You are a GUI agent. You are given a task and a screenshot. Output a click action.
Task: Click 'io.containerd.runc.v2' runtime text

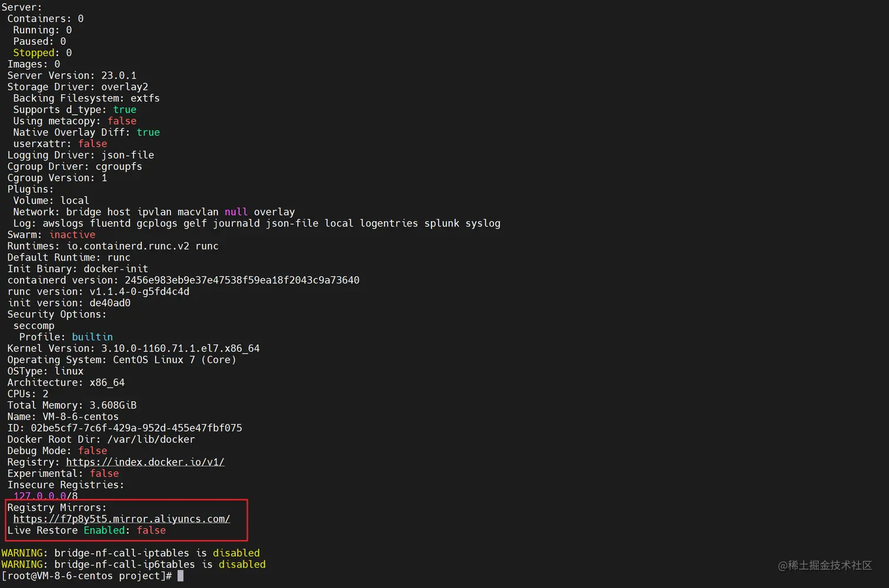128,246
